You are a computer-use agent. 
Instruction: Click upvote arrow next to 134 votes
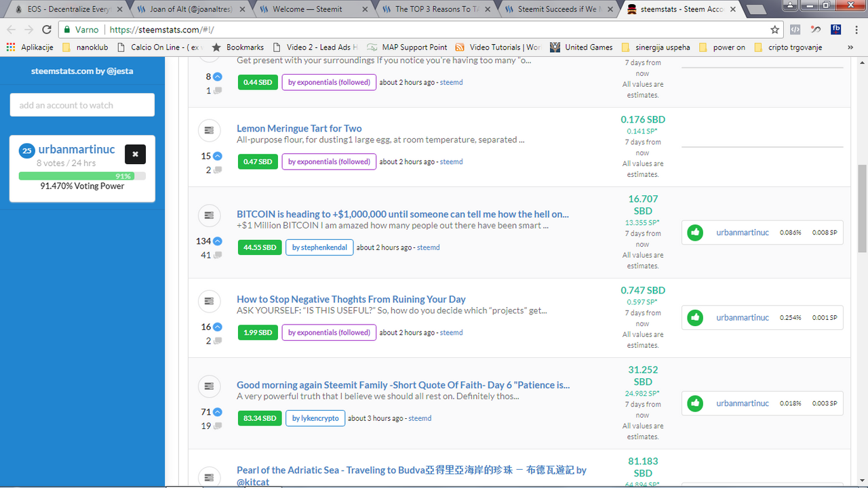point(218,241)
